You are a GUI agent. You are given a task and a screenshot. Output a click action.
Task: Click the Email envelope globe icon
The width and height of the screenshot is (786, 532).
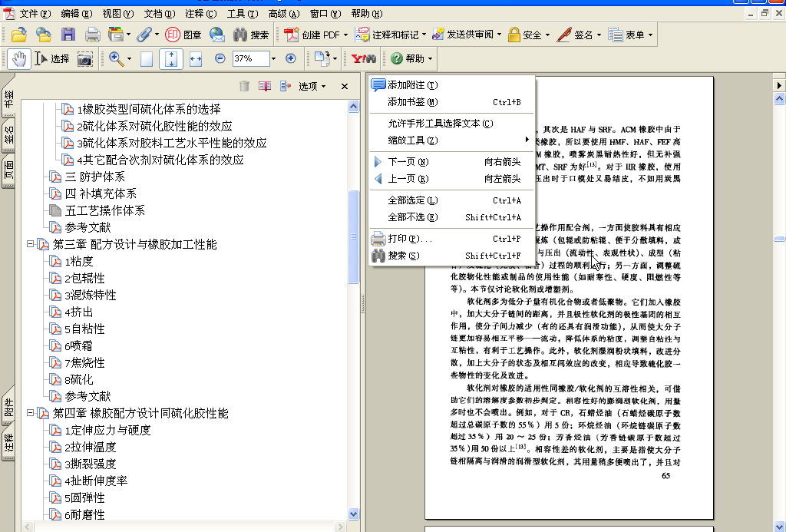[x=217, y=35]
